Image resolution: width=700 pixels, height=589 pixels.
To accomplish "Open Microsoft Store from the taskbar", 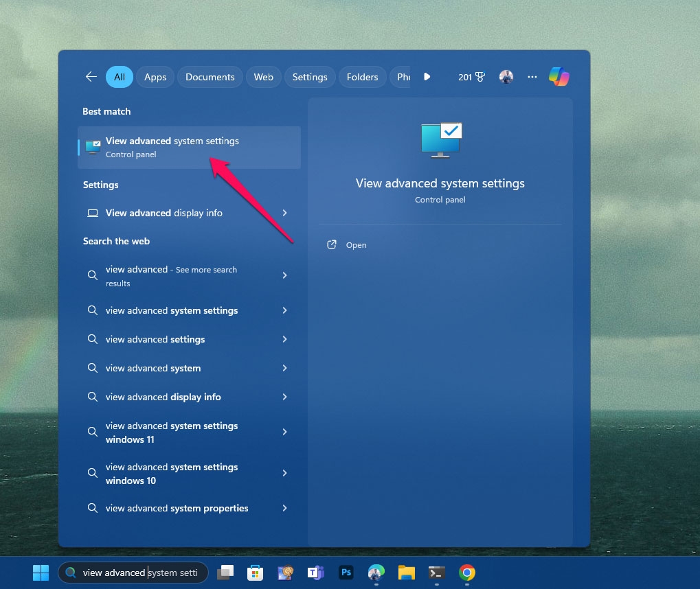I will (x=255, y=573).
